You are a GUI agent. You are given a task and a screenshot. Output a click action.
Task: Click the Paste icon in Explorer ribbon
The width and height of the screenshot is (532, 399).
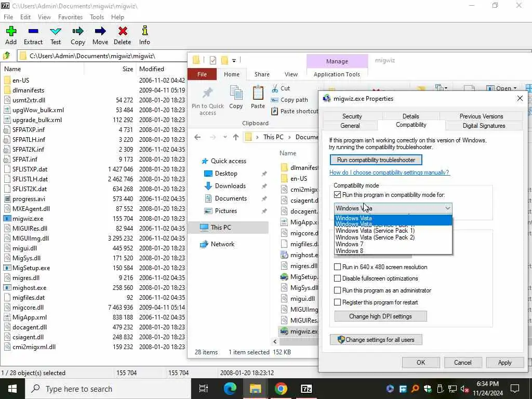(258, 92)
